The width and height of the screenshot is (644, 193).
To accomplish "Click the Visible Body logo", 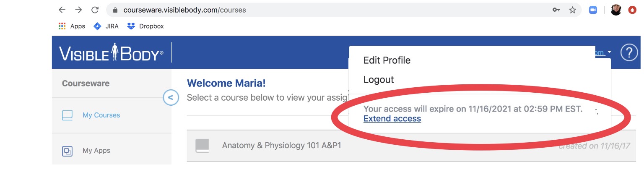I will 111,53.
